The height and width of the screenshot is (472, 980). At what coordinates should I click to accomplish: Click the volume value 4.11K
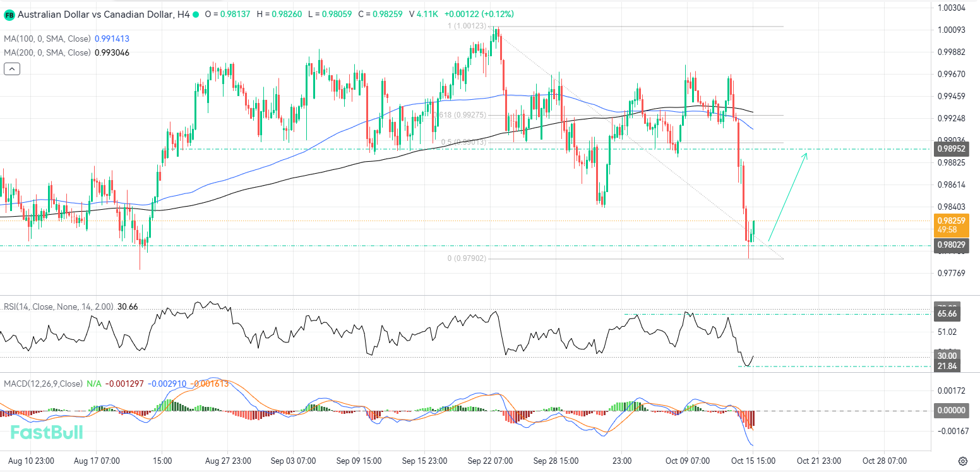pos(427,14)
